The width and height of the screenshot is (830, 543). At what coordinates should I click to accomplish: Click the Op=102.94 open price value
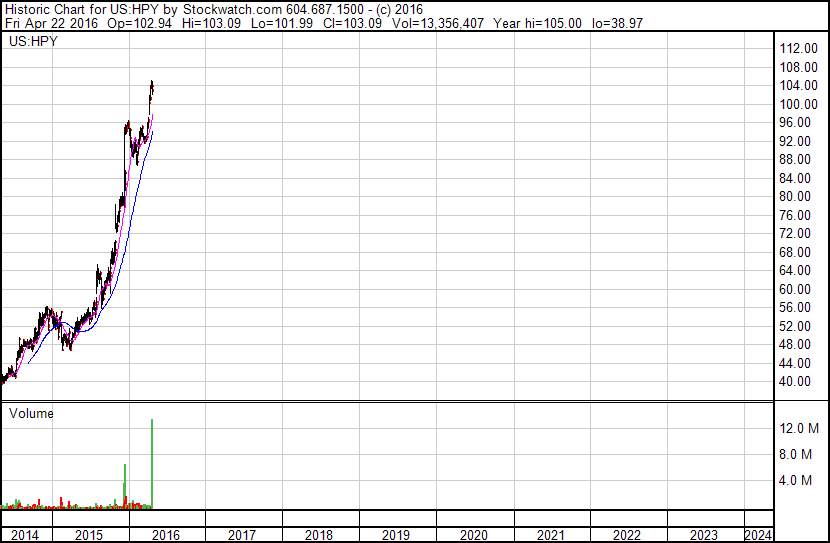pos(139,23)
